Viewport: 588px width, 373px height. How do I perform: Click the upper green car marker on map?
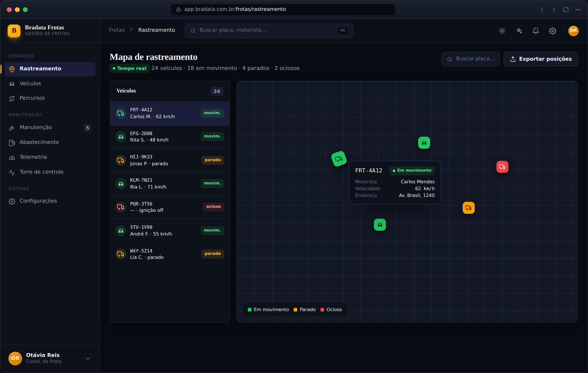coord(424,143)
